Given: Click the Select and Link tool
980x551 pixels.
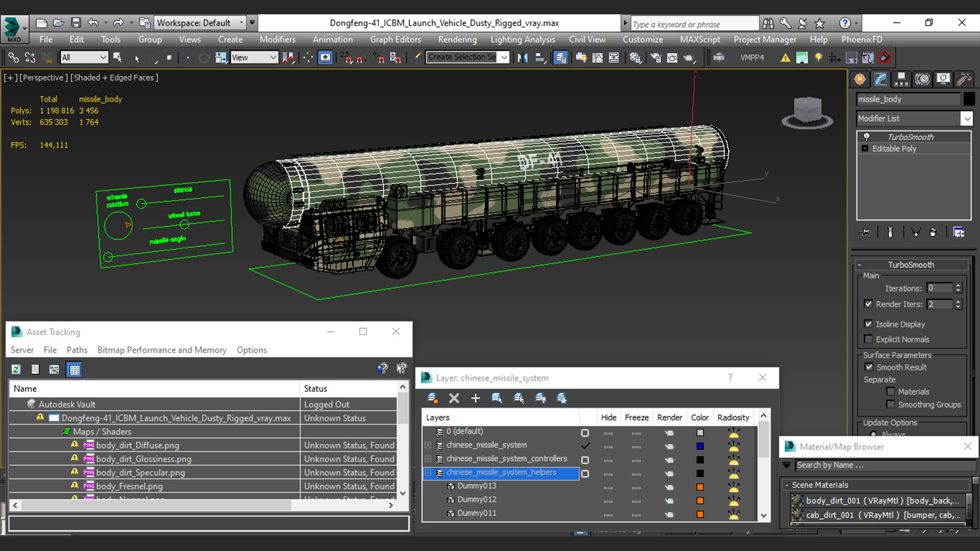Looking at the screenshot, I should click(14, 58).
